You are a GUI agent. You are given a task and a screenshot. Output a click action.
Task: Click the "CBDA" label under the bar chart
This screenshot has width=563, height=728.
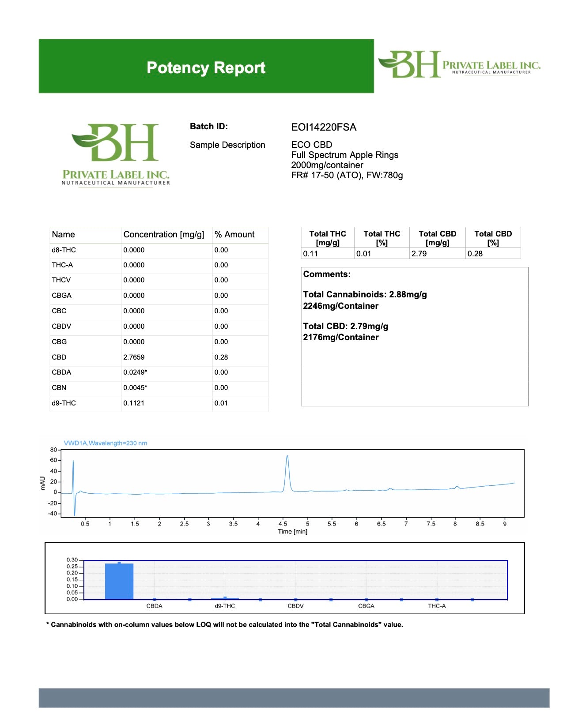pyautogui.click(x=154, y=606)
